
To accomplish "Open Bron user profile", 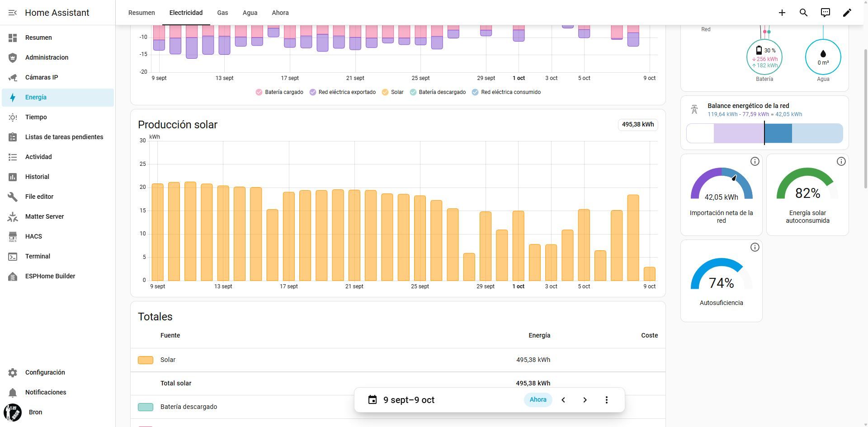I will click(57, 412).
